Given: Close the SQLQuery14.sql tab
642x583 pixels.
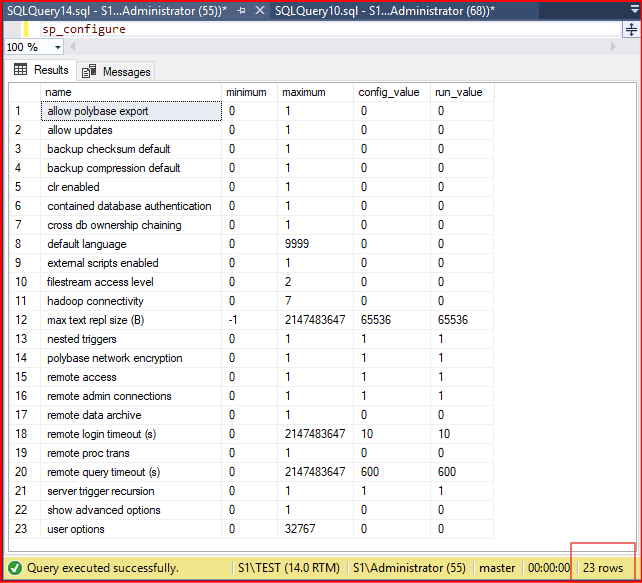Looking at the screenshot, I should tap(258, 9).
